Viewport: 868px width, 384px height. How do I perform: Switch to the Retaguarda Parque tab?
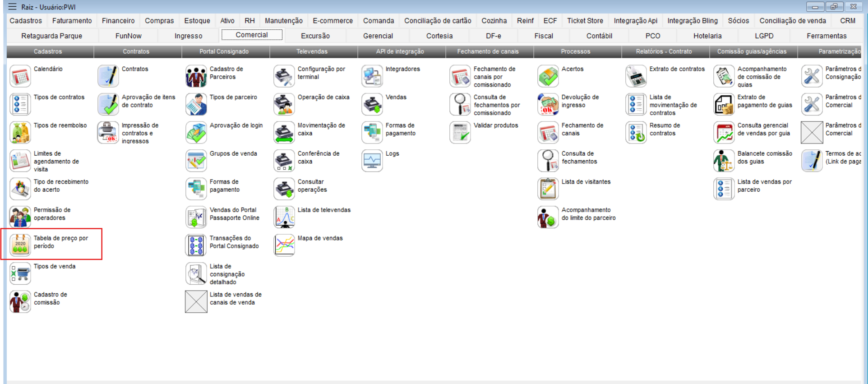52,36
